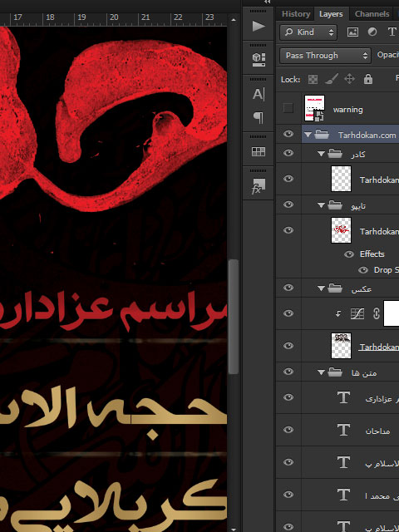Click the red calligraphy layer thumbnail under تایپو
The height and width of the screenshot is (532, 399).
341,230
